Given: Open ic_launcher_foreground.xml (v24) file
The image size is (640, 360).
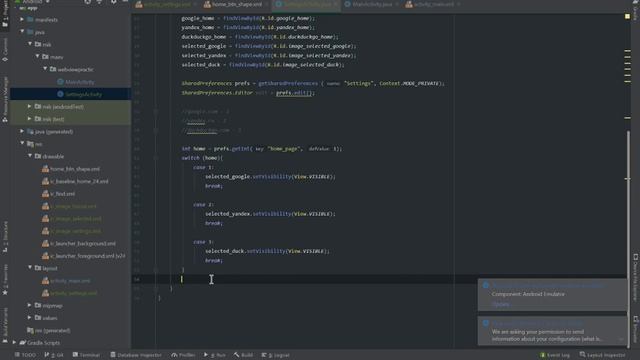Looking at the screenshot, I should tap(84, 256).
